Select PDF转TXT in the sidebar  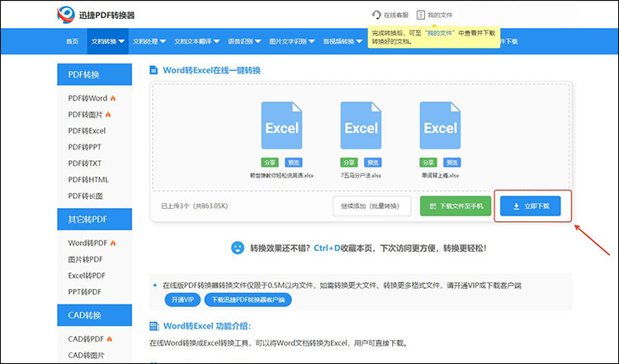[84, 163]
